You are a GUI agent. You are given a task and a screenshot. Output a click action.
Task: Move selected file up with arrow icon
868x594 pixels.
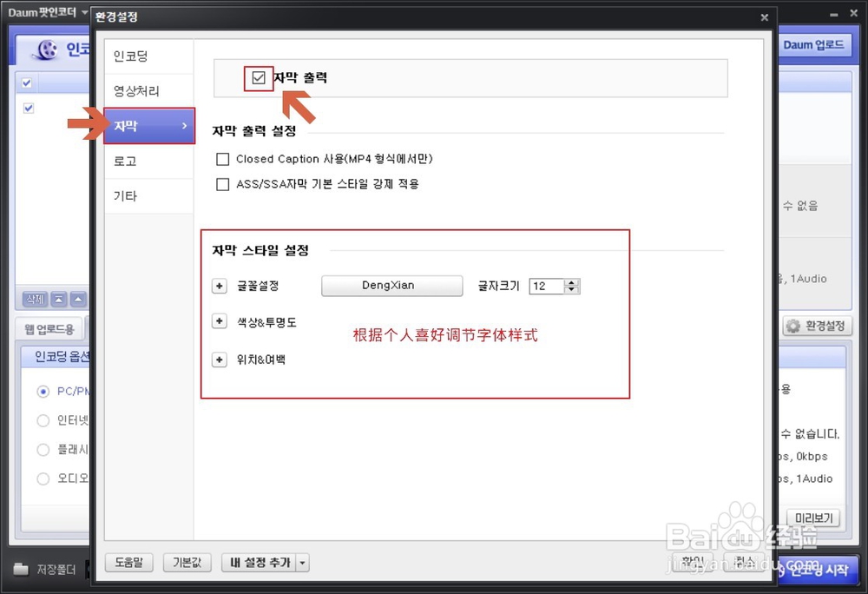point(76,299)
